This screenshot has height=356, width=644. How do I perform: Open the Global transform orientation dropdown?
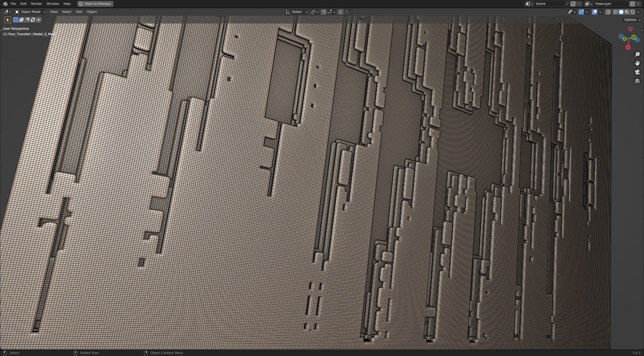(296, 12)
